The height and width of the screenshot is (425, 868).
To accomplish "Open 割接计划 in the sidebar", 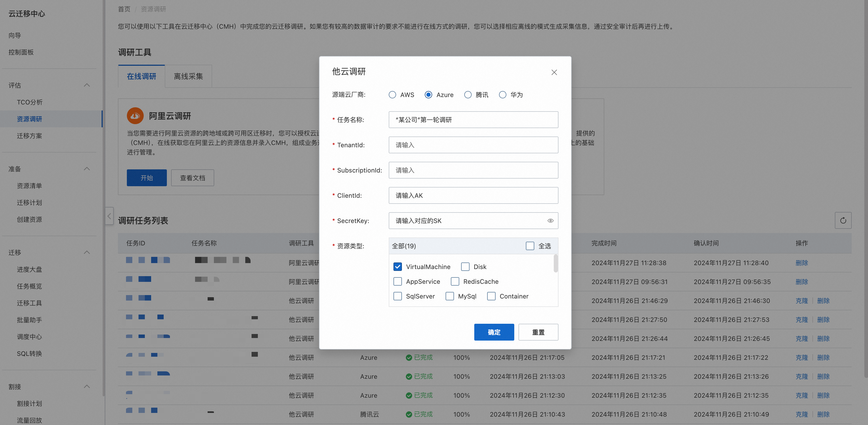I will coord(30,403).
